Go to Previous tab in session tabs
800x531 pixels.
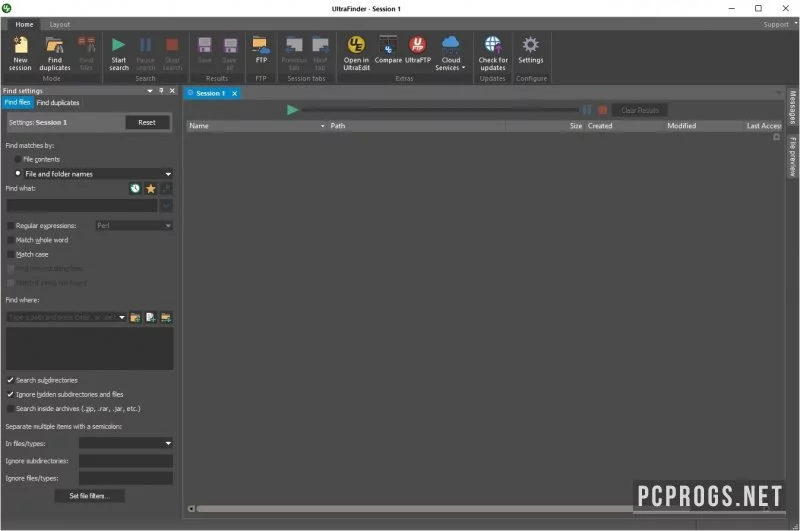[294, 53]
